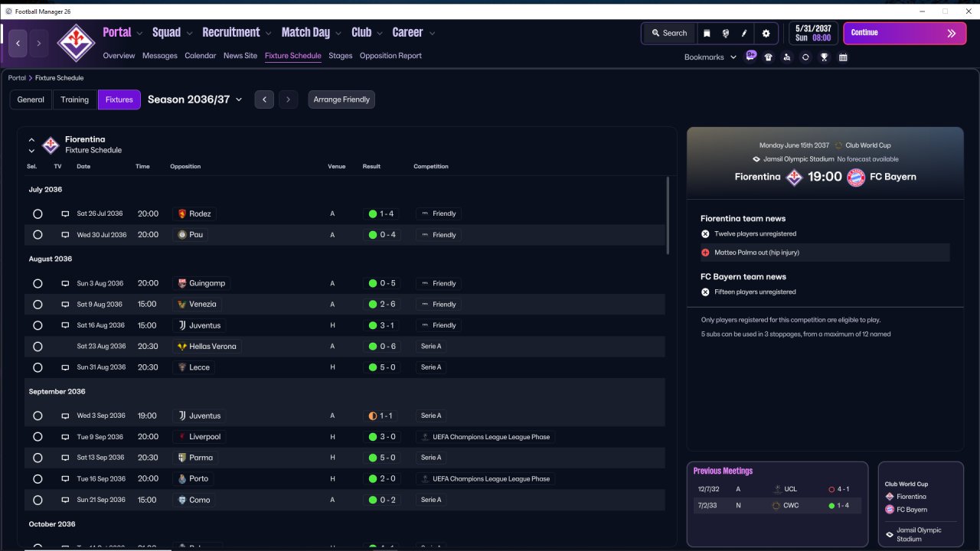Click the TV icon on Porto row
Screen dimensions: 980x551
click(x=65, y=479)
